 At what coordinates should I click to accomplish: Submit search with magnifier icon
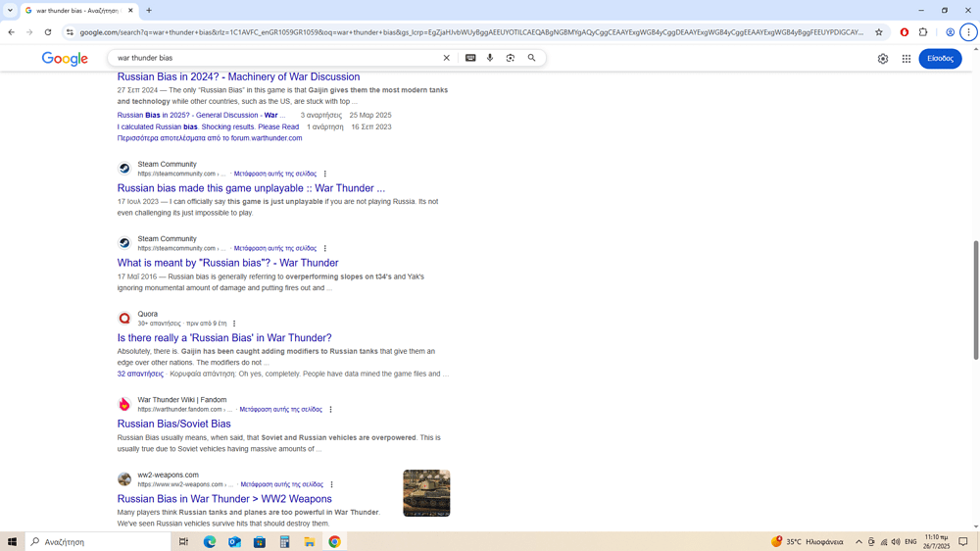point(531,58)
